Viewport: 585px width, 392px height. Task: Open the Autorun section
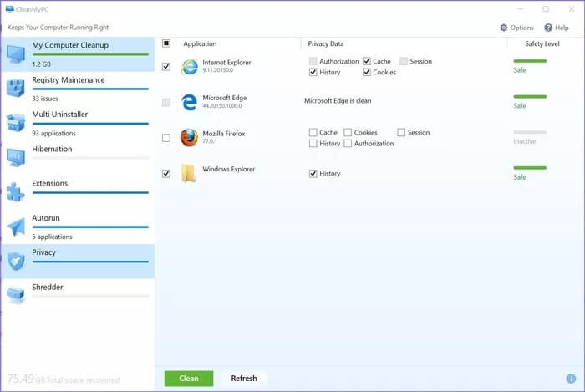(x=78, y=227)
